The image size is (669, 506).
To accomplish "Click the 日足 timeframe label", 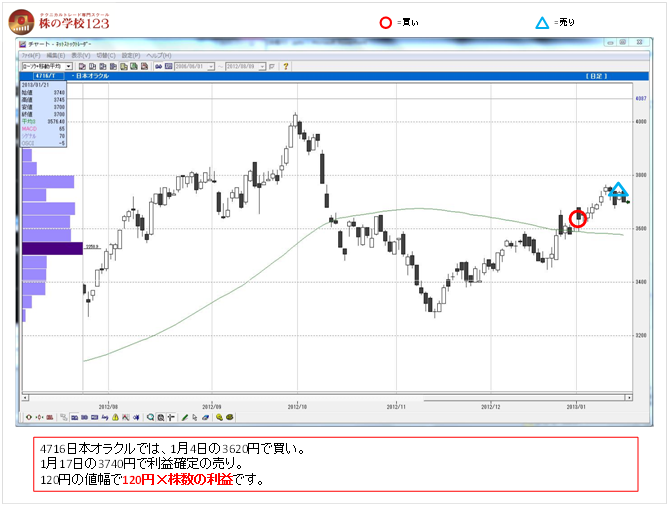I will (x=618, y=76).
